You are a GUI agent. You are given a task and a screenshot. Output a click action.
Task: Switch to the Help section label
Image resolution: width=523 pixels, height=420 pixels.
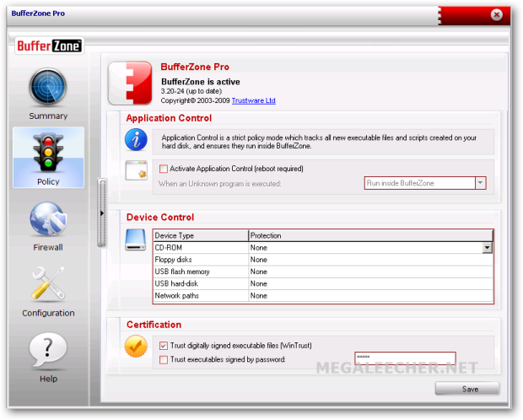pyautogui.click(x=48, y=379)
